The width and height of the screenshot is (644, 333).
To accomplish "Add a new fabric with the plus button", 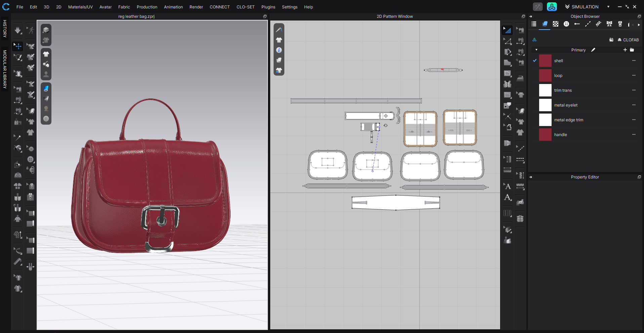I will point(625,50).
